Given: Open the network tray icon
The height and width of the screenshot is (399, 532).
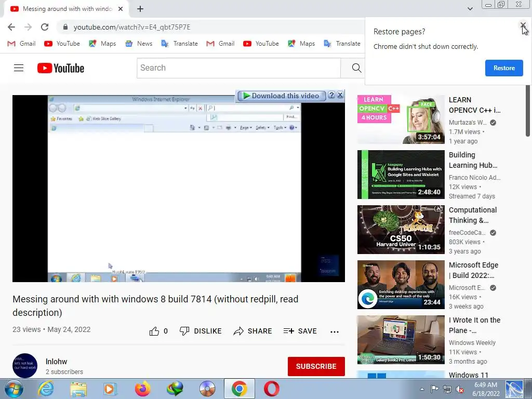Looking at the screenshot, I should [x=447, y=389].
